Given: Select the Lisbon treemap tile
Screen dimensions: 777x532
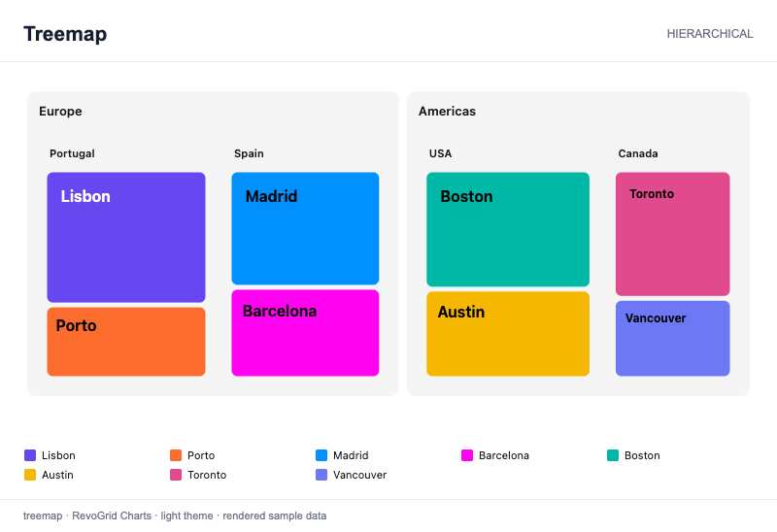Looking at the screenshot, I should [126, 237].
